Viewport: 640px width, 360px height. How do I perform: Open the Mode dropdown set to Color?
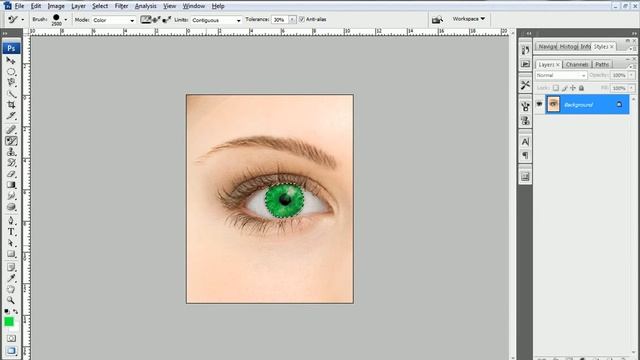pyautogui.click(x=113, y=20)
